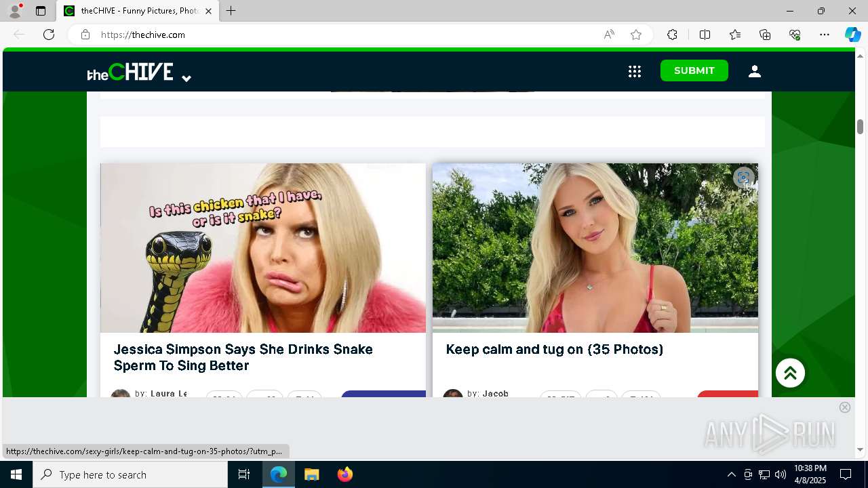Screen dimensions: 868x488
Task: Open the Windows Start menu
Action: coord(16,474)
